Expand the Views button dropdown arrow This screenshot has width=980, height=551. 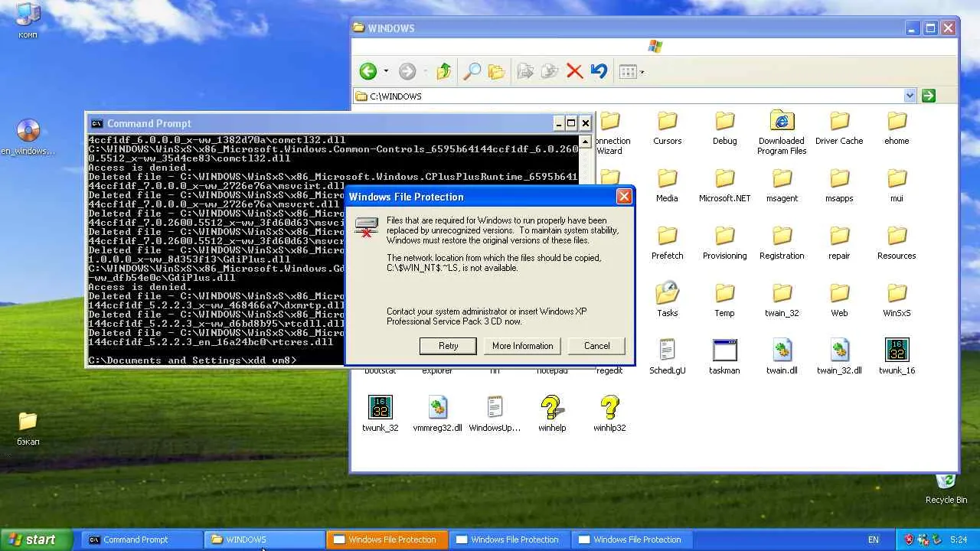(x=642, y=72)
